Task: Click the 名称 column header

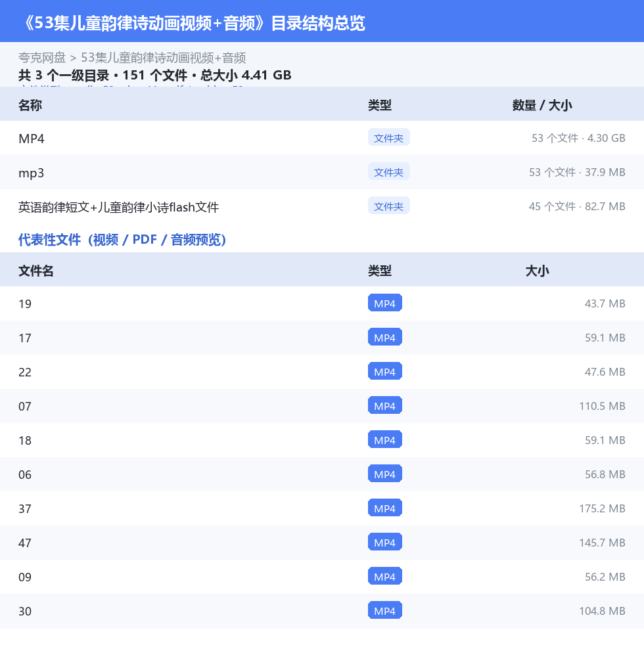Action: coord(30,105)
